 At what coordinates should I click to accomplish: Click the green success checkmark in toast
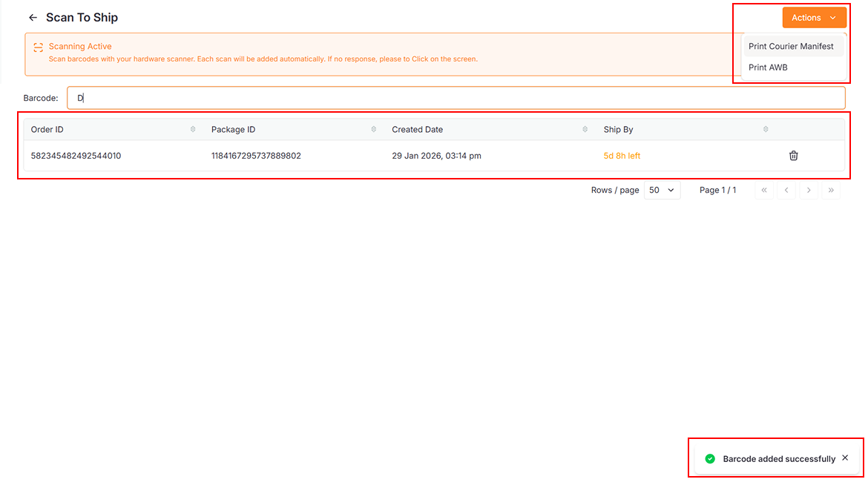[x=710, y=459]
